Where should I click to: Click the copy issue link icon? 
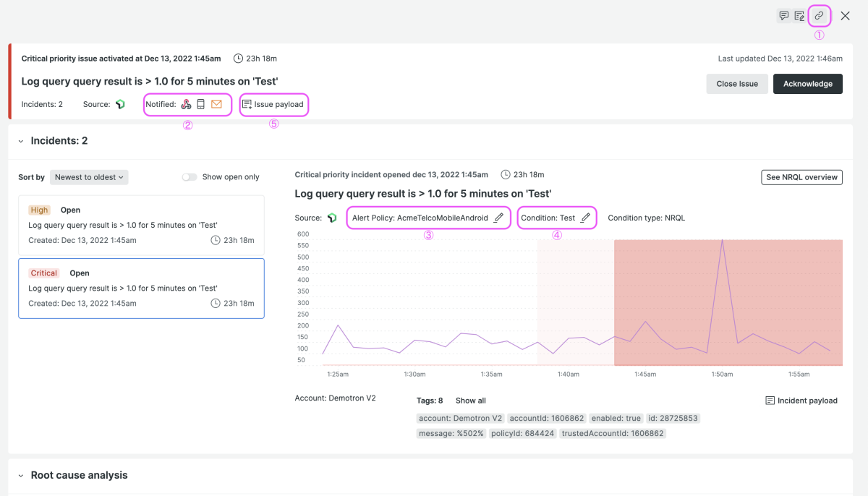819,15
